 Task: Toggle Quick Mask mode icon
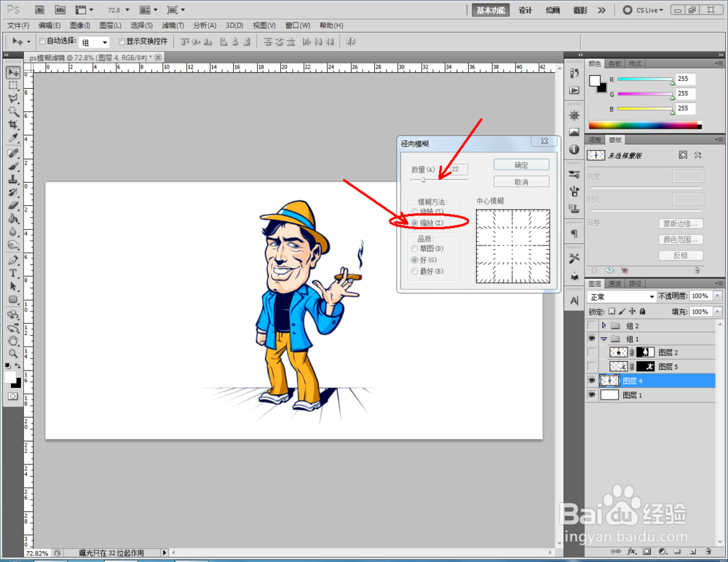click(13, 396)
